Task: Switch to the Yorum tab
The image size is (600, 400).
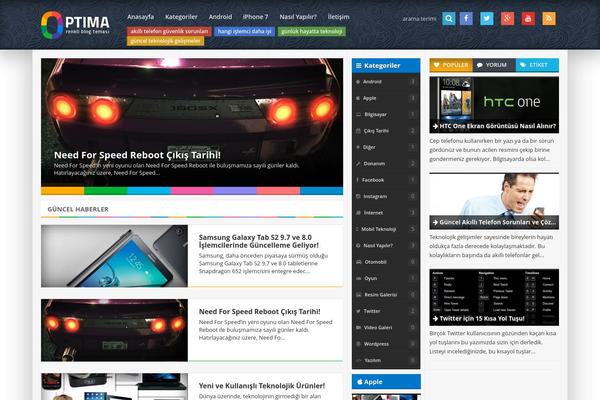Action: pyautogui.click(x=494, y=65)
